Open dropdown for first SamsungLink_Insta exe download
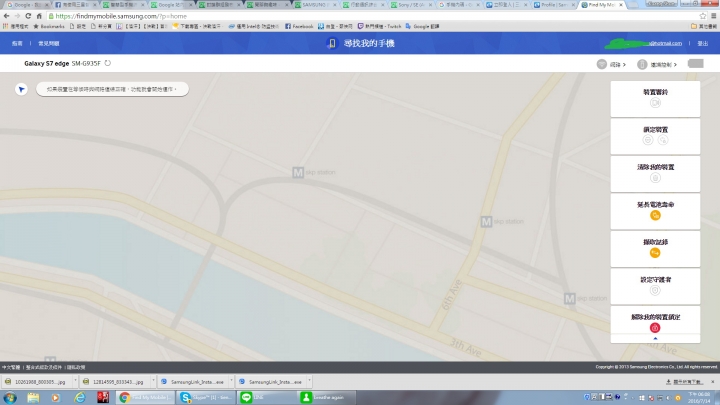This screenshot has height=405, width=720. (231, 381)
